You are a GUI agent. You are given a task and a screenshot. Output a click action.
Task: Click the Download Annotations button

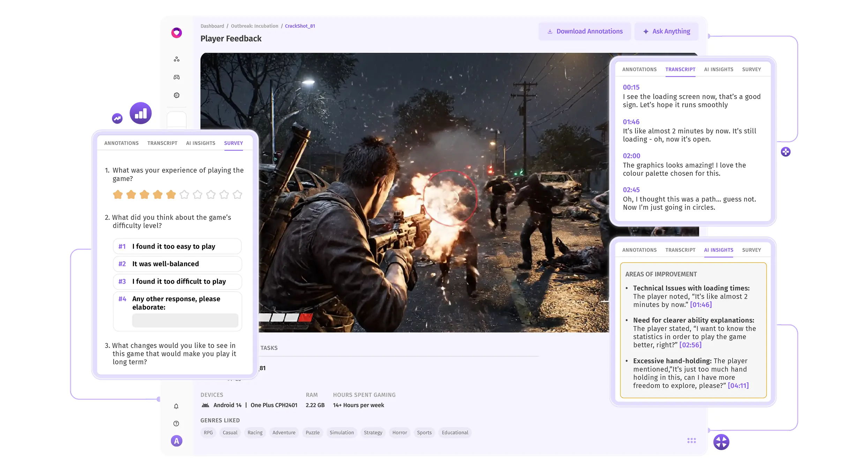tap(585, 31)
